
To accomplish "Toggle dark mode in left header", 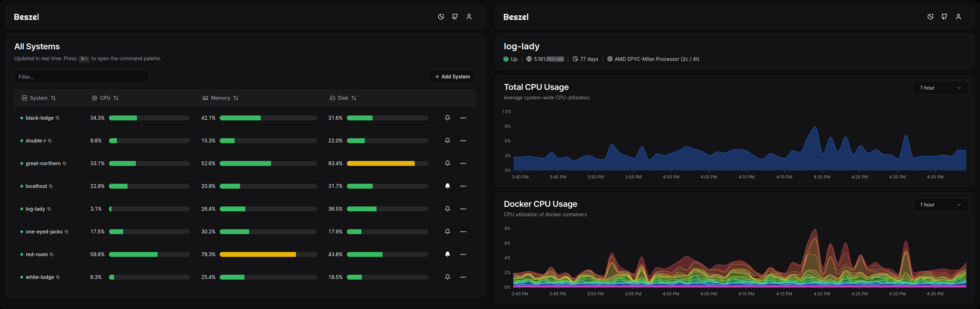I will point(440,17).
